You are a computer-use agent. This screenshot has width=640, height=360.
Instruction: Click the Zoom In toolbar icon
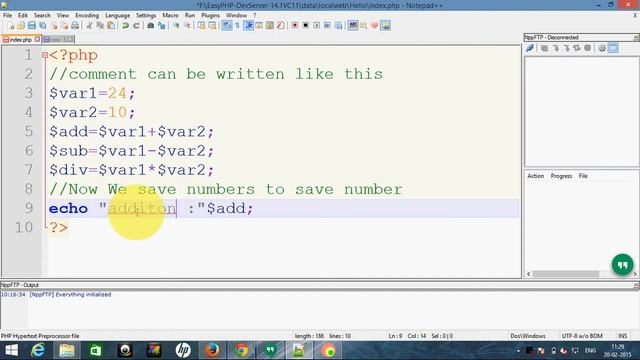point(176,26)
